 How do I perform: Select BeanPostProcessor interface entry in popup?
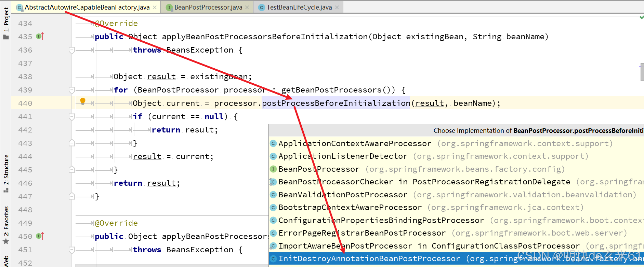tap(456, 169)
